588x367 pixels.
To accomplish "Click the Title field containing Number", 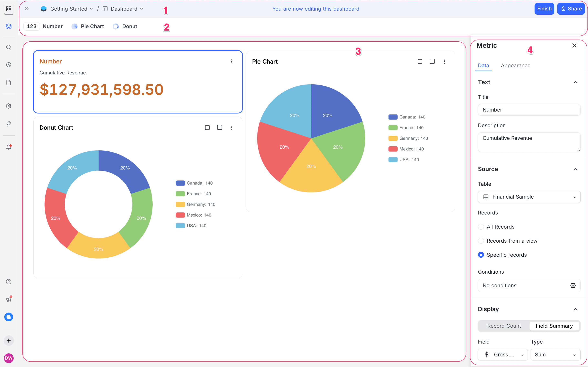I will click(529, 110).
